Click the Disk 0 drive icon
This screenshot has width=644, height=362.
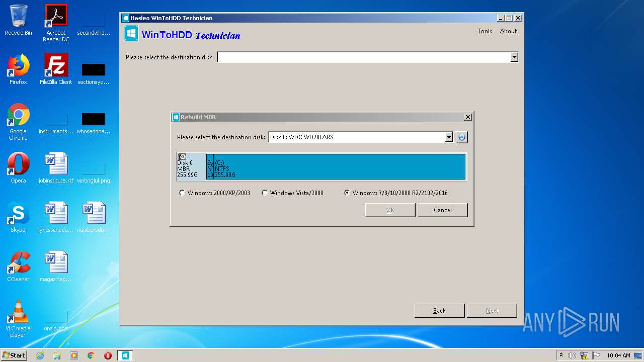point(182,157)
